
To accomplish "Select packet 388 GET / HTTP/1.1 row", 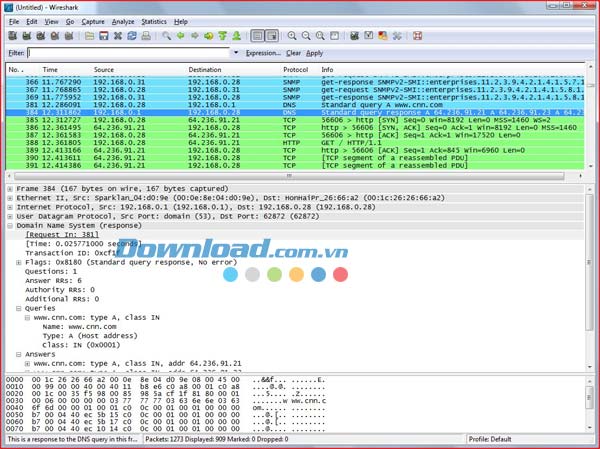I will point(295,143).
